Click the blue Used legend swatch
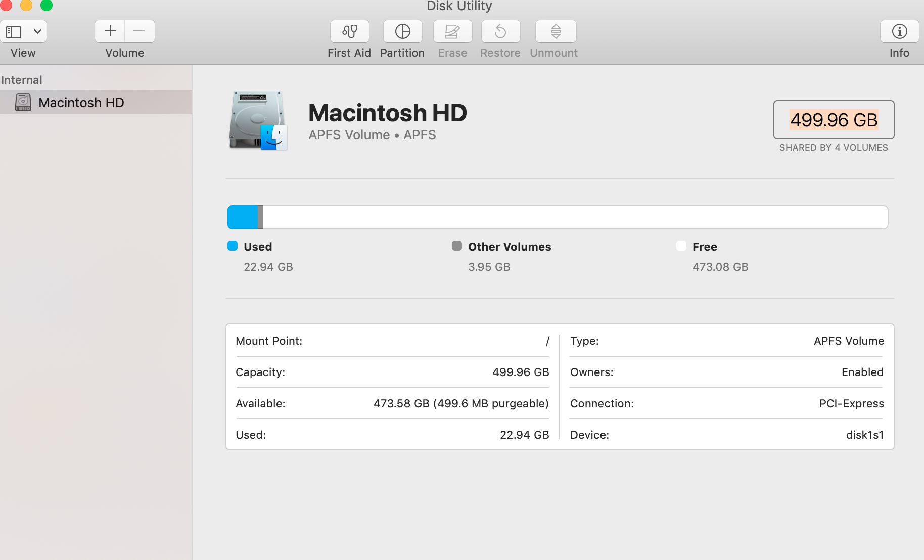 point(233,246)
